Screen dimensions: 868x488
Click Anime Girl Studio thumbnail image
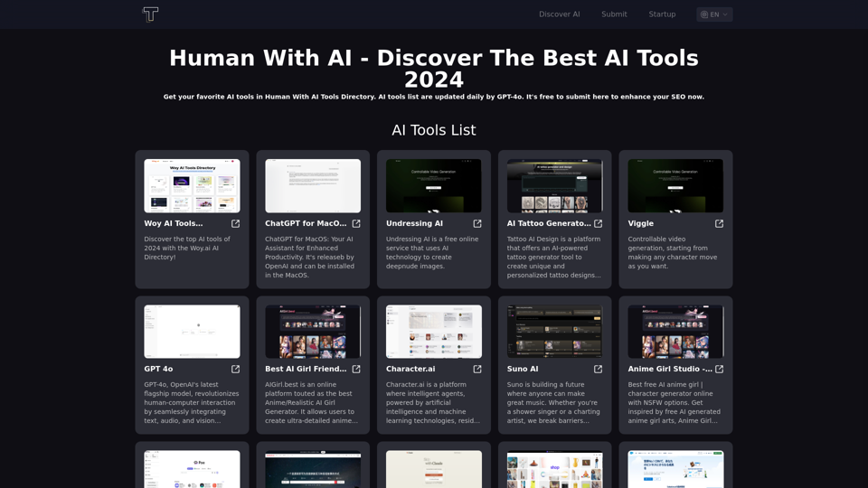[675, 332]
